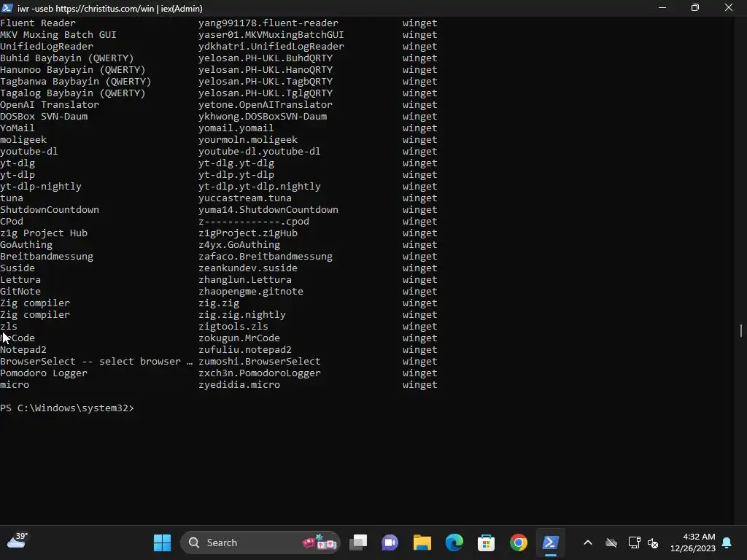Click 'zig.zig.nightly' package ID
This screenshot has height=560, width=747.
click(x=242, y=315)
